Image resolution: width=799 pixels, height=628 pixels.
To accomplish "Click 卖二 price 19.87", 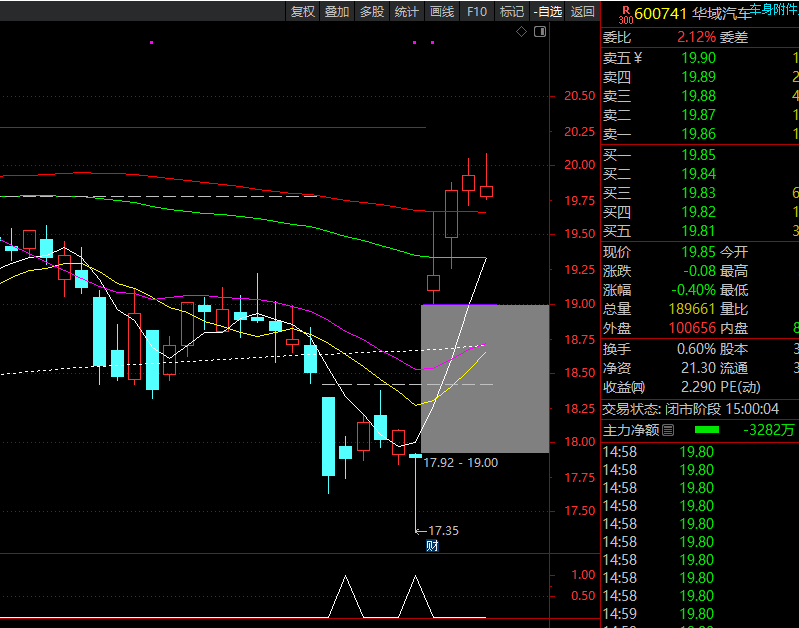I will coord(699,115).
